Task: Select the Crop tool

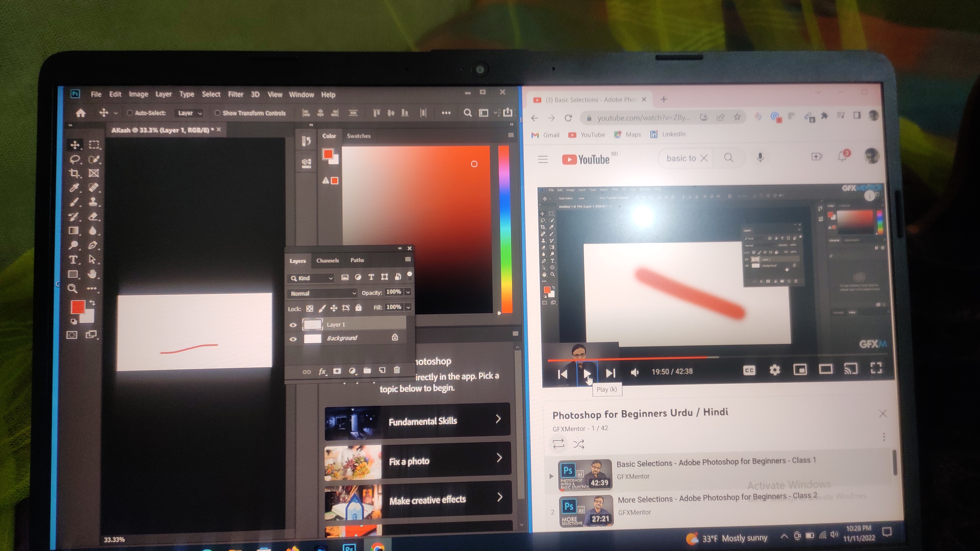Action: click(x=74, y=173)
